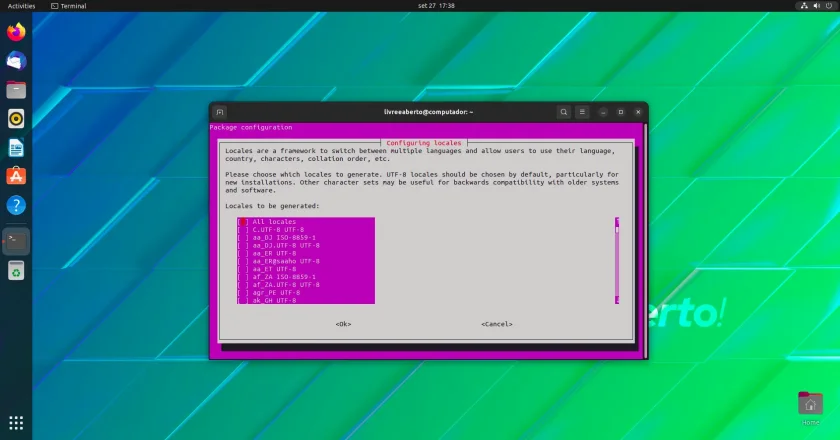The image size is (840, 440).
Task: Open the Help icon in dock
Action: [16, 205]
